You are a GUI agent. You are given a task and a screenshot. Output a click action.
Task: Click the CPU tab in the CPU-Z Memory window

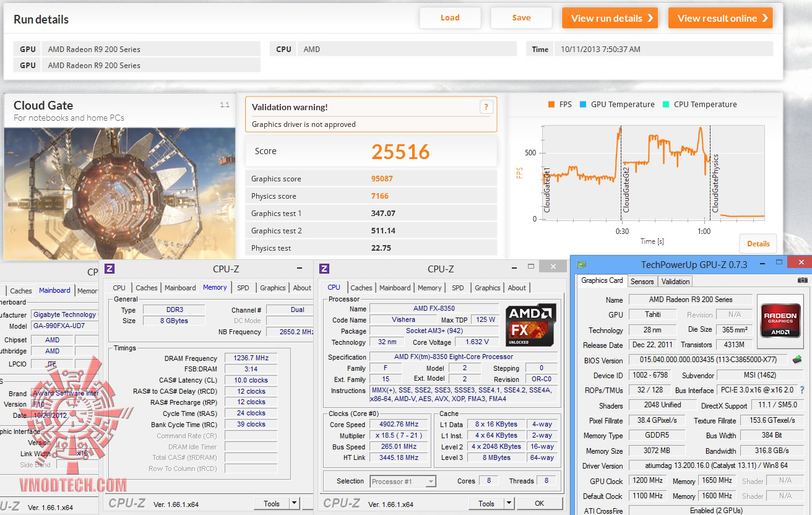point(119,288)
